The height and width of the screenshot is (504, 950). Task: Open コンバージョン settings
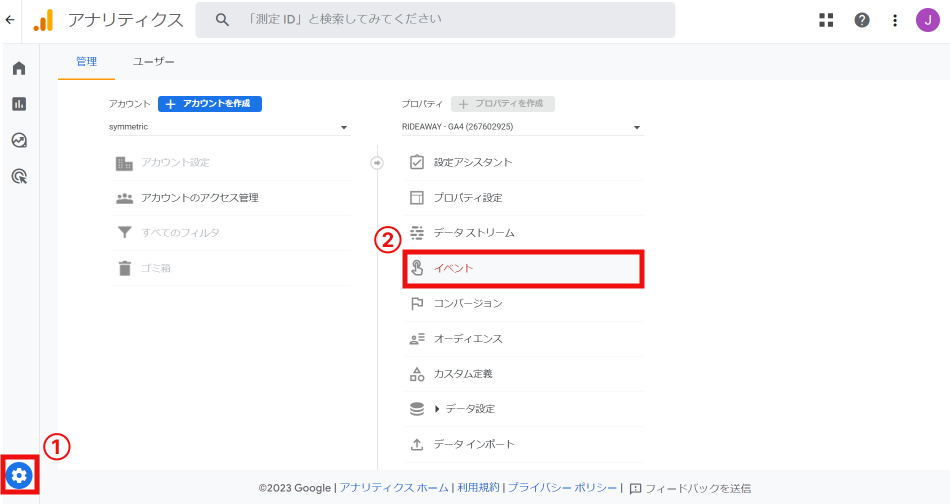pyautogui.click(x=523, y=303)
